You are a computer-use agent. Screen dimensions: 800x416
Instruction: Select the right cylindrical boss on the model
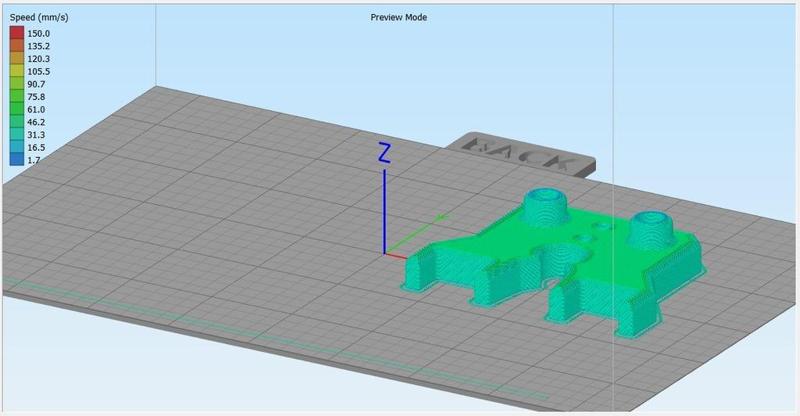point(650,229)
